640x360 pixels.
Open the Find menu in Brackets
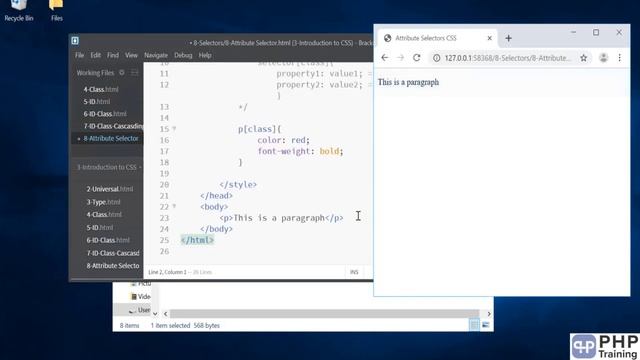(113, 55)
